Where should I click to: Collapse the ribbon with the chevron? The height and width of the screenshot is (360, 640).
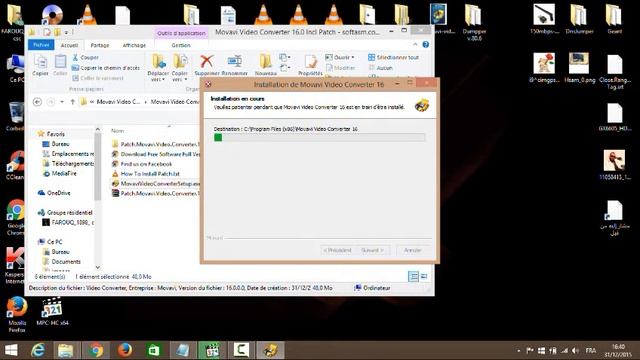[x=415, y=44]
